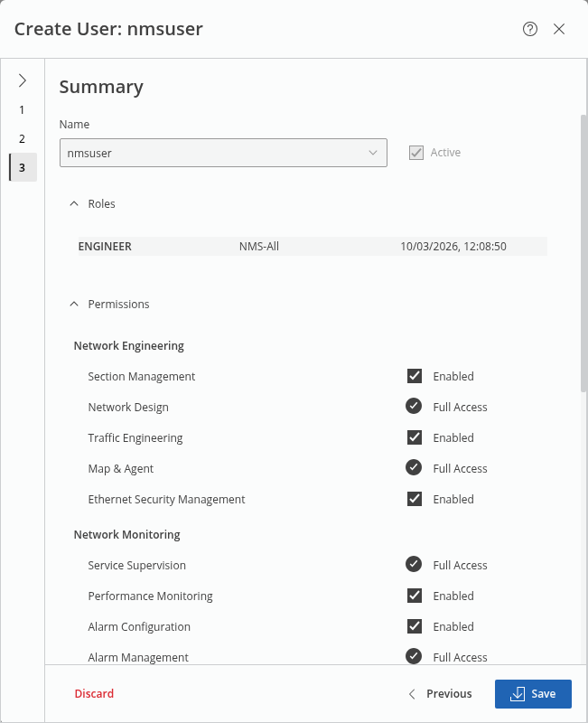Toggle Section Management enabled checkbox
The image size is (588, 723).
point(415,376)
